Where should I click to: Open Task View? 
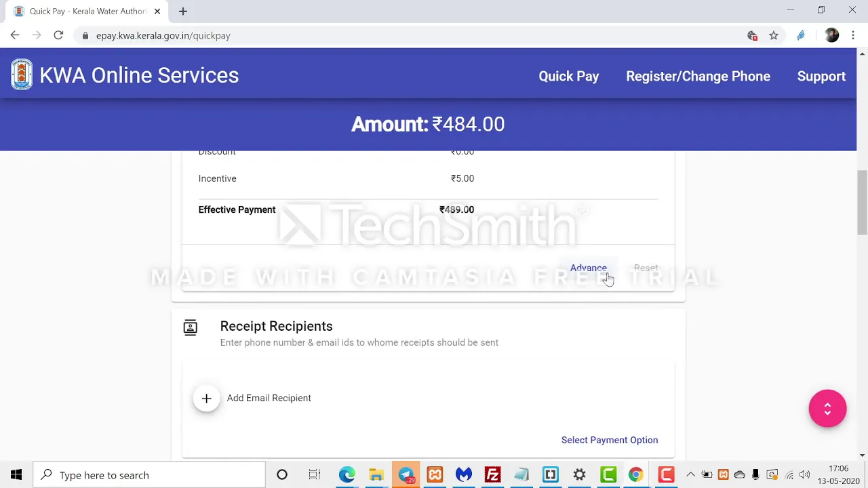(x=314, y=475)
